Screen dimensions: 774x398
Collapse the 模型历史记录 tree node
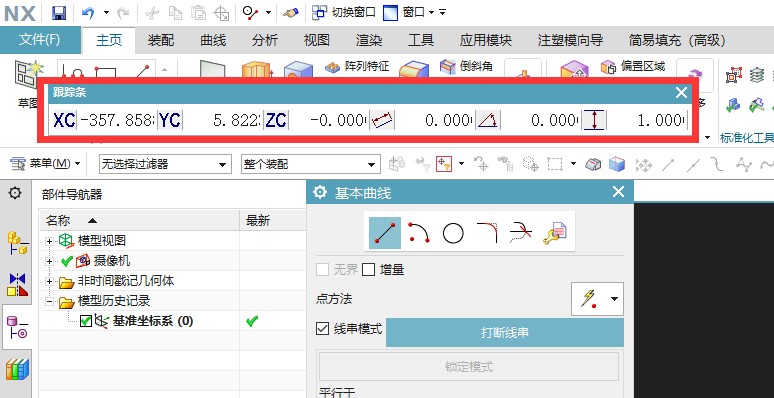click(49, 302)
